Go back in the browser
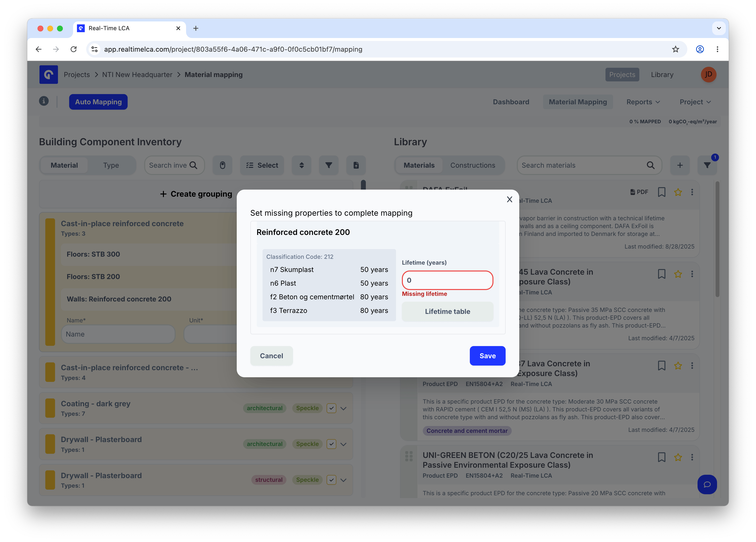 (x=39, y=49)
